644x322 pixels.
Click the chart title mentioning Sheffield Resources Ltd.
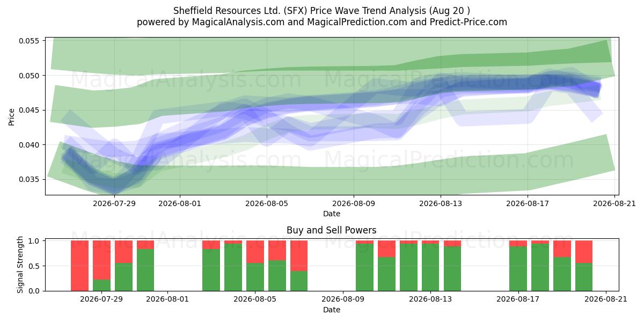pyautogui.click(x=322, y=11)
